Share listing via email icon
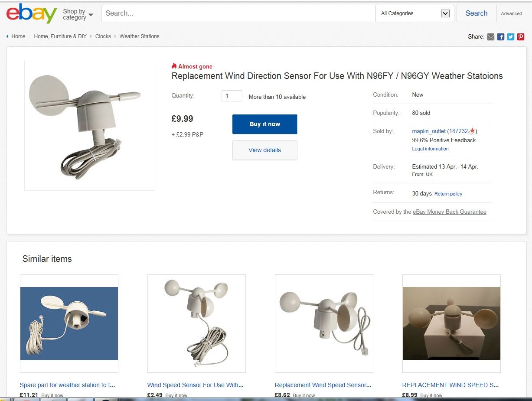Image resolution: width=532 pixels, height=401 pixels. [491, 37]
